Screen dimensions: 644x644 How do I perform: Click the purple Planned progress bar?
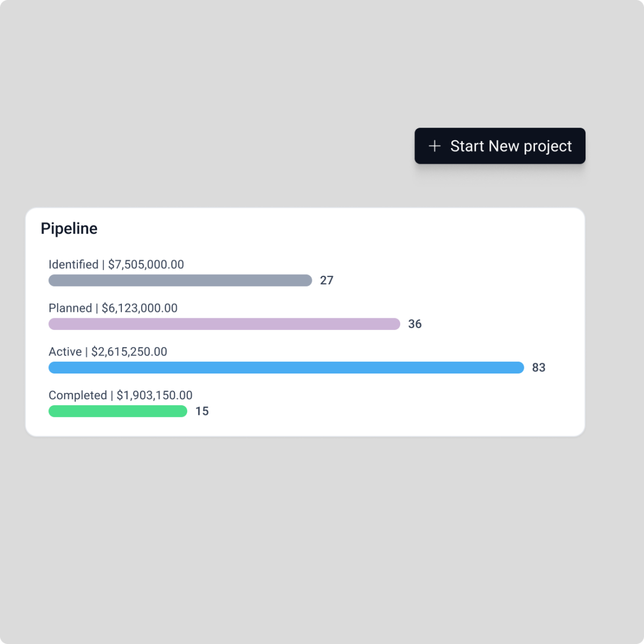pyautogui.click(x=224, y=324)
